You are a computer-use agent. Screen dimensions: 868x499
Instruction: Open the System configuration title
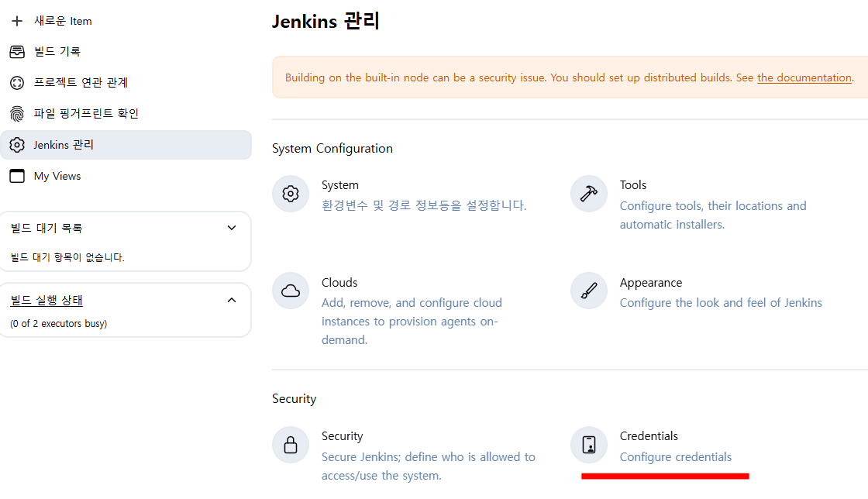tap(340, 184)
